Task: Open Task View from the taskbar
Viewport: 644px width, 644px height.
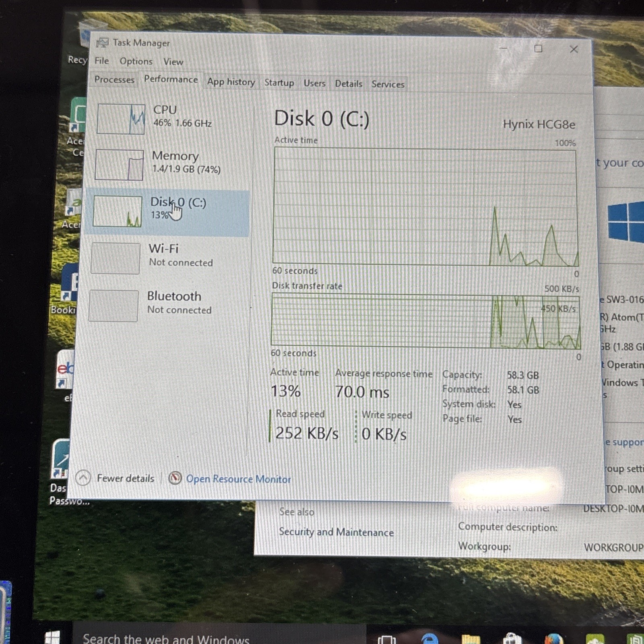Action: click(x=387, y=639)
